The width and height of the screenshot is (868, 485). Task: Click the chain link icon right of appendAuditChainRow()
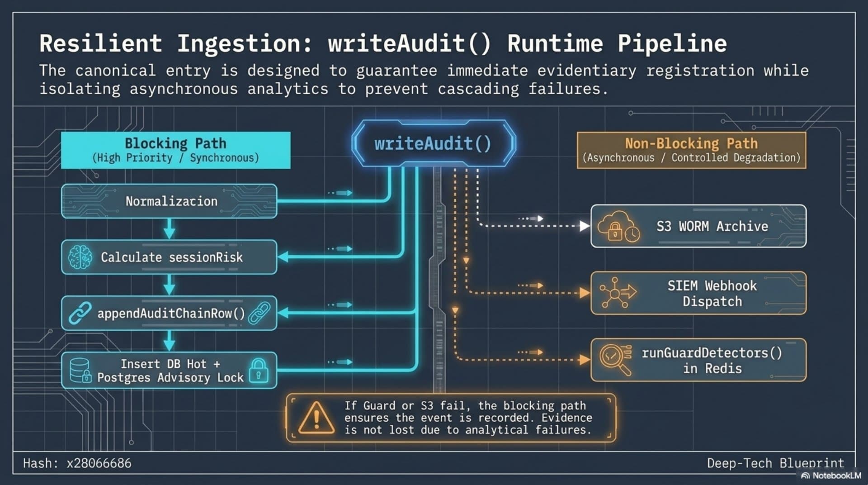coord(259,313)
